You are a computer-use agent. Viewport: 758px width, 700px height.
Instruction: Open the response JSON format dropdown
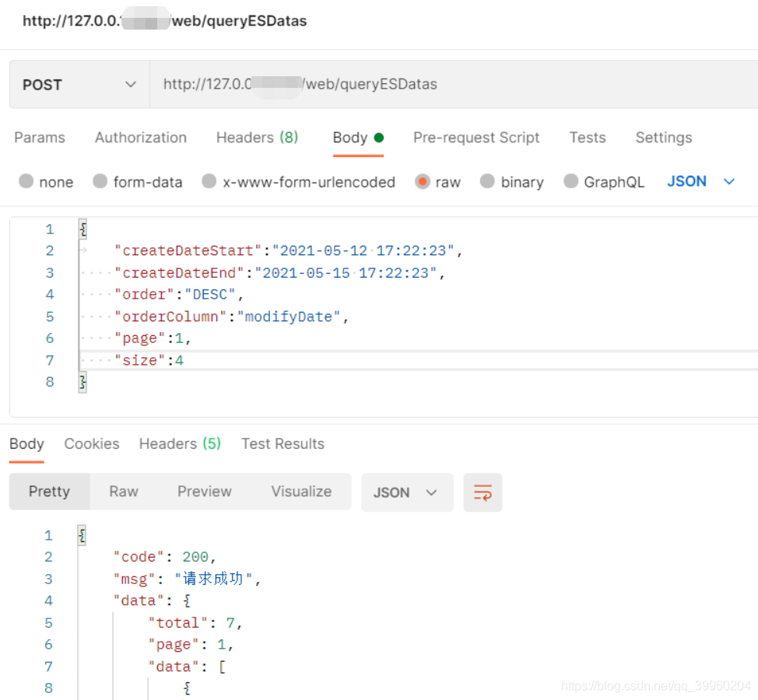[407, 492]
